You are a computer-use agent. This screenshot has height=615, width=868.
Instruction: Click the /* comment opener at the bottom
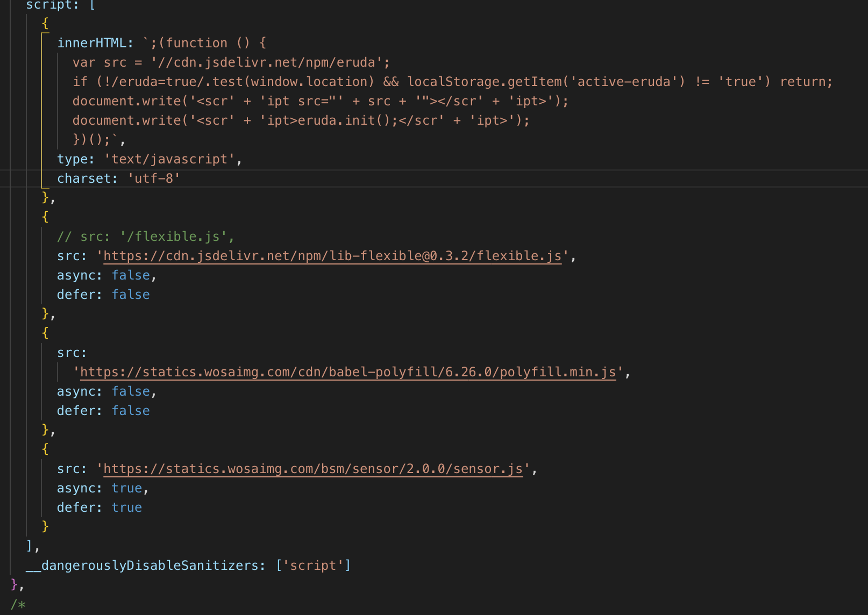(18, 604)
